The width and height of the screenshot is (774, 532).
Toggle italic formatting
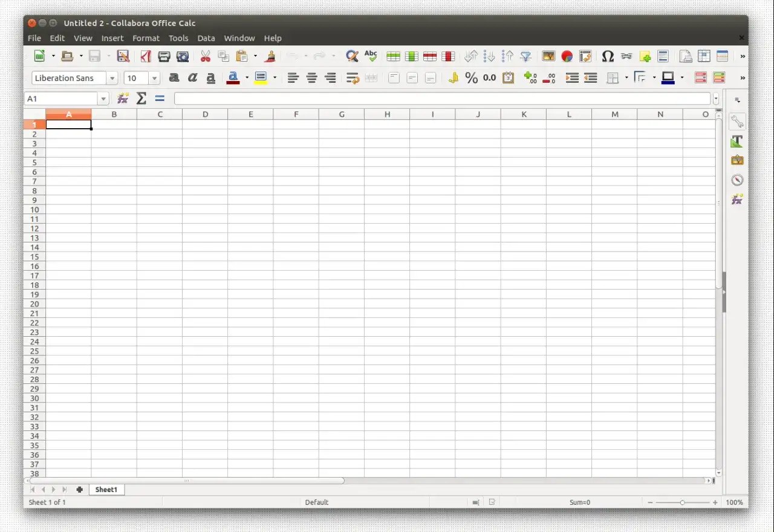(x=192, y=77)
